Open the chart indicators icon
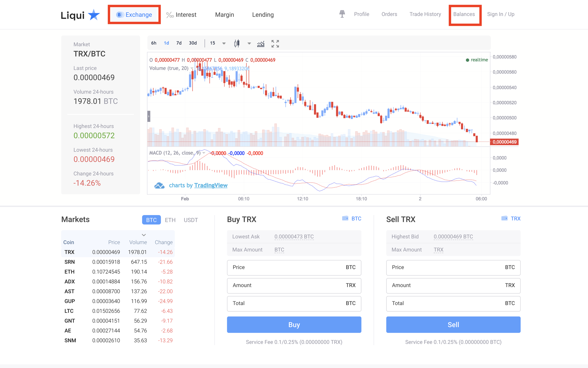Viewport: 588px width, 368px height. 261,44
